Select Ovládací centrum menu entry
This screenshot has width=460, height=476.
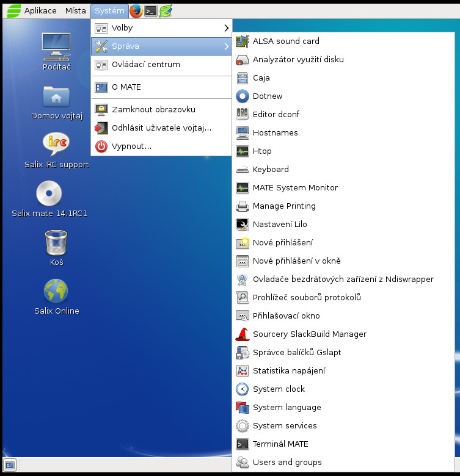coord(161,64)
